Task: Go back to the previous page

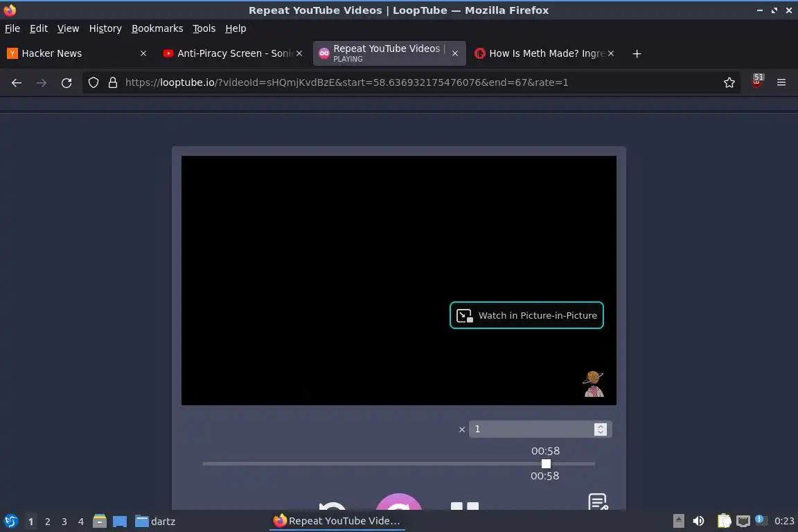Action: pos(17,82)
